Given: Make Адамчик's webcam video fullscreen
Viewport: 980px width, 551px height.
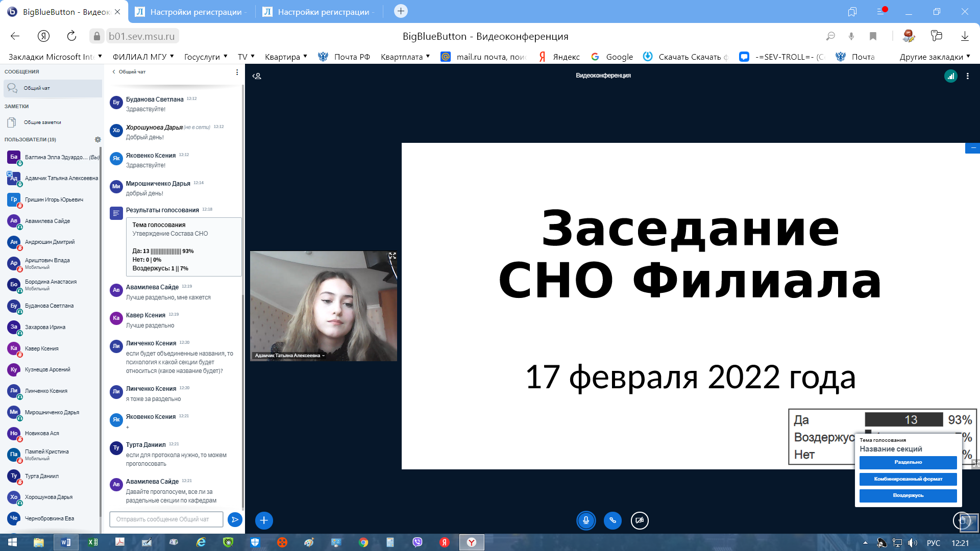Looking at the screenshot, I should [392, 256].
